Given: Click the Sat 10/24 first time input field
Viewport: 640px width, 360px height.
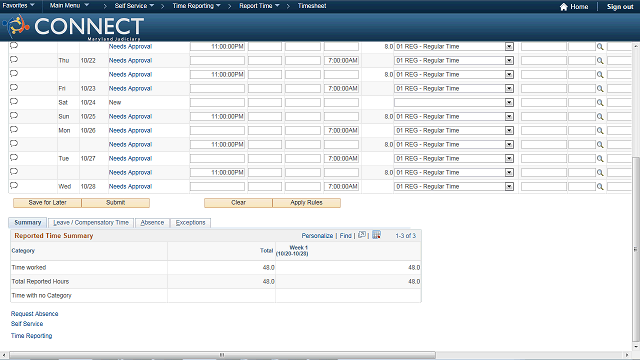Looking at the screenshot, I should pos(217,102).
